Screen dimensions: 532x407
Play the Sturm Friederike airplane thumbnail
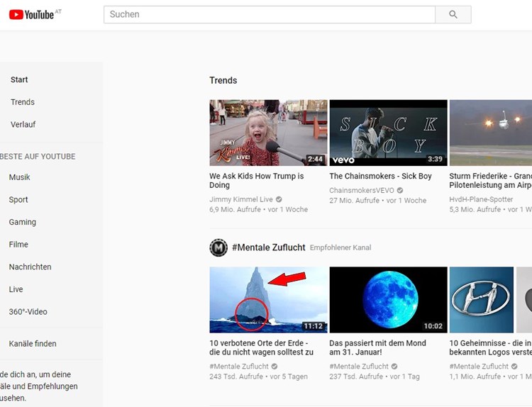(491, 133)
